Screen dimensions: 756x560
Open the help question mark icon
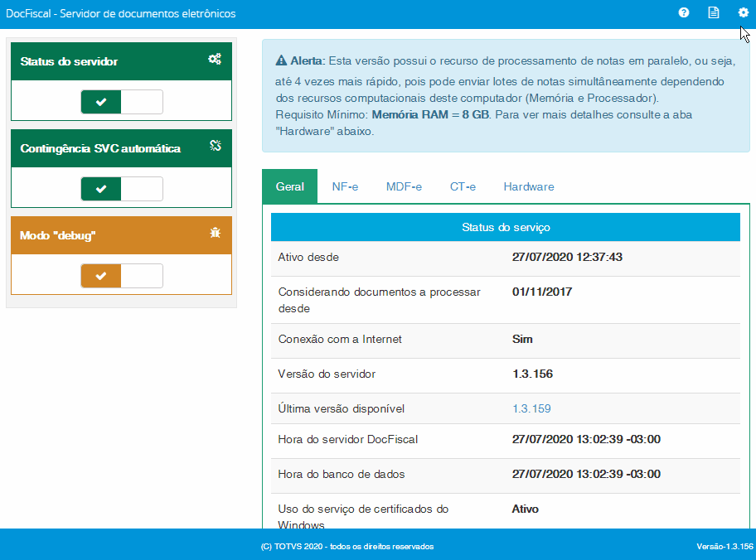pos(684,13)
